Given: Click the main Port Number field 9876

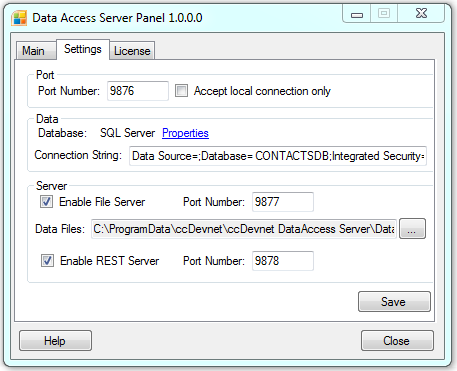Looking at the screenshot, I should pyautogui.click(x=138, y=91).
